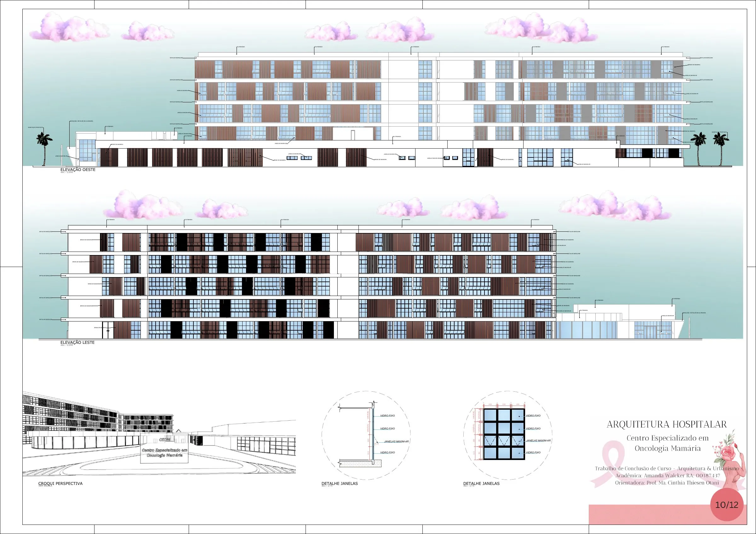
Task: Click the topmost "VIDRO FIXO" label in section detail
Action: coord(387,416)
